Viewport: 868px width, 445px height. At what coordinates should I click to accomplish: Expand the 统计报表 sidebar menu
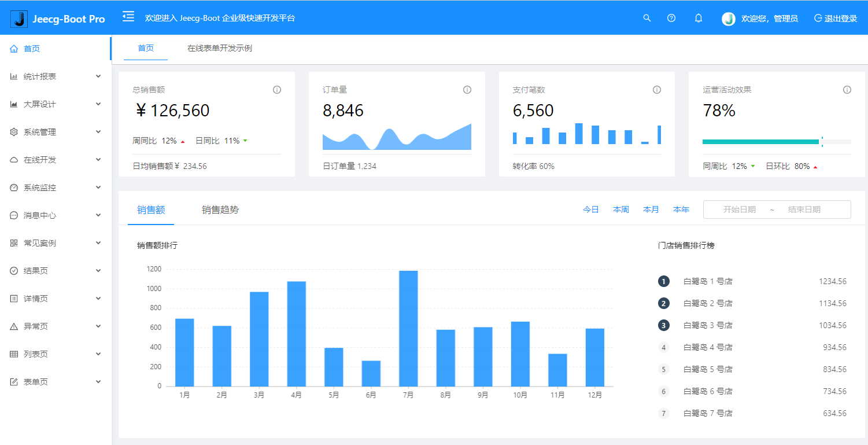pyautogui.click(x=56, y=76)
